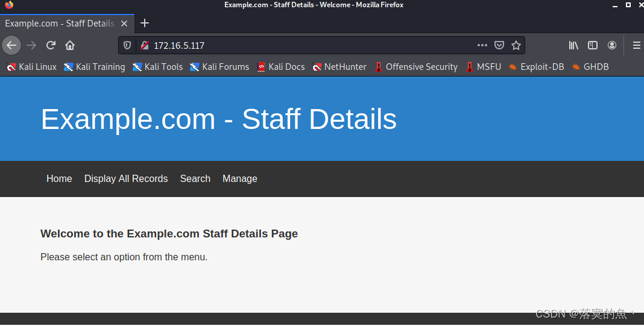Open a new tab with plus button
This screenshot has height=326, width=644.
(x=145, y=23)
